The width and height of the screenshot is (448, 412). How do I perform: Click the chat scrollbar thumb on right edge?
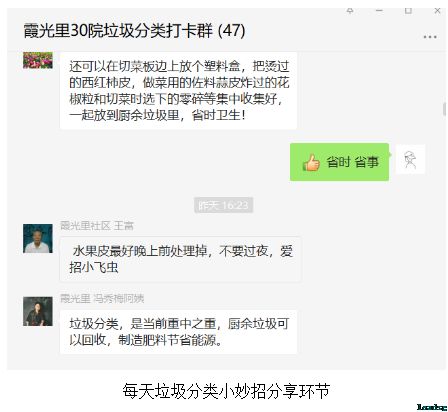[444, 109]
